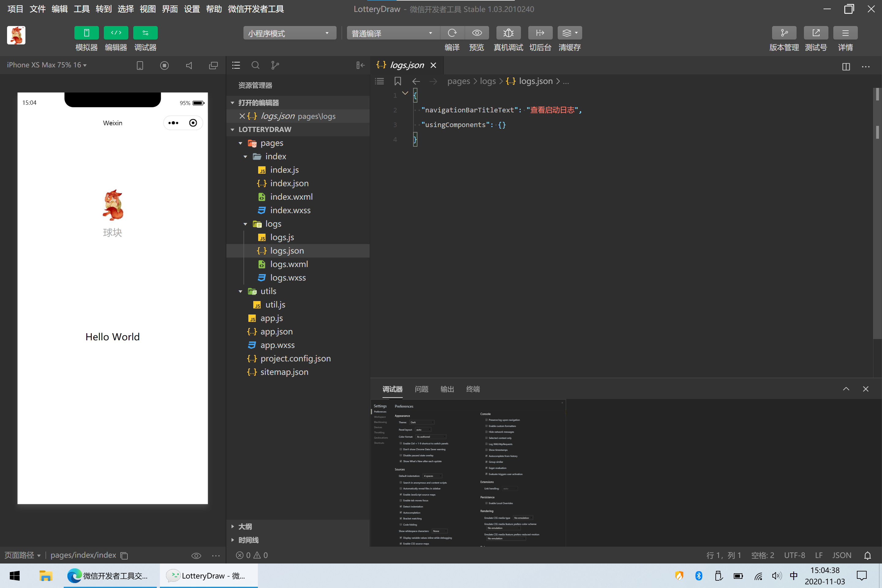This screenshot has width=882, height=588.
Task: Click the compile refresh icon
Action: pyautogui.click(x=452, y=33)
